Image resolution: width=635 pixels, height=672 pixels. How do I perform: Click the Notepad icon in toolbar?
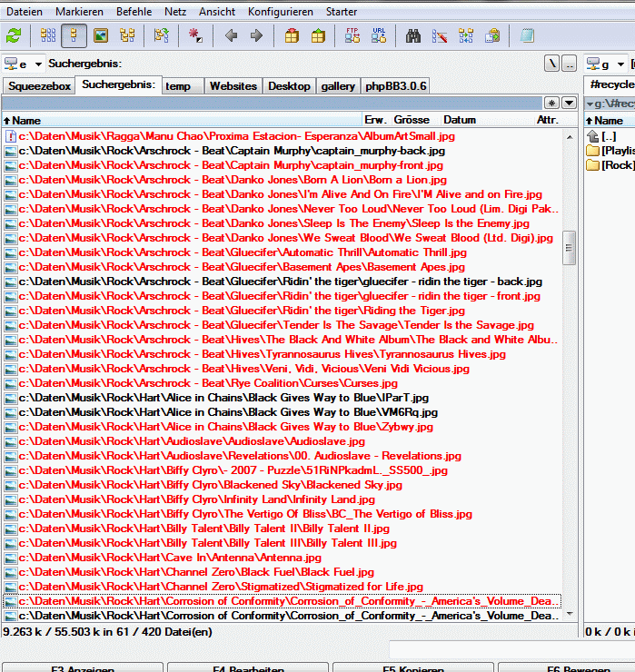pos(527,35)
